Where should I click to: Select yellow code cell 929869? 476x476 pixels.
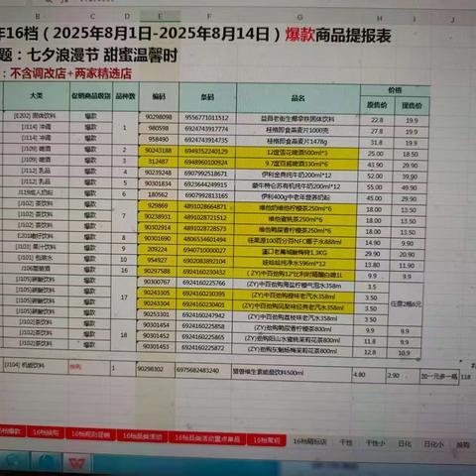[x=158, y=206]
